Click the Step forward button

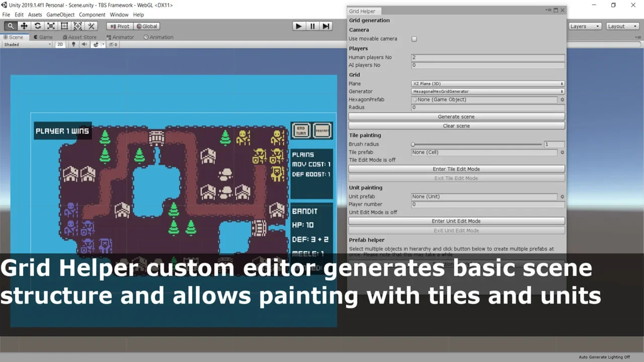326,26
